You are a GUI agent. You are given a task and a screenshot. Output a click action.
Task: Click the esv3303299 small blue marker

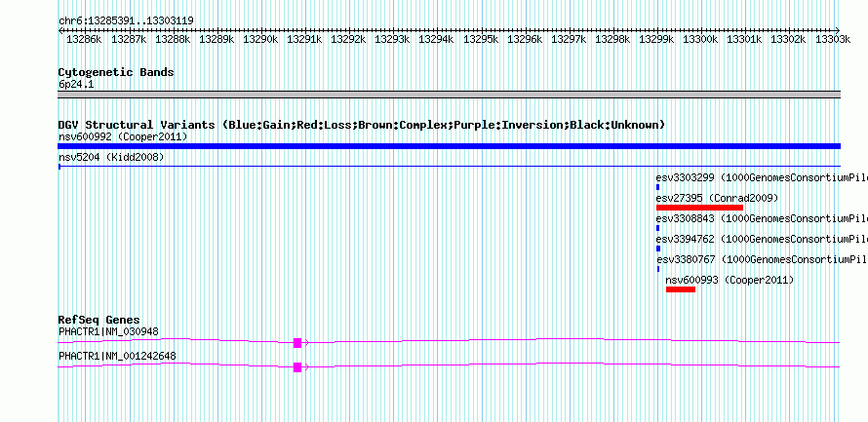[657, 187]
